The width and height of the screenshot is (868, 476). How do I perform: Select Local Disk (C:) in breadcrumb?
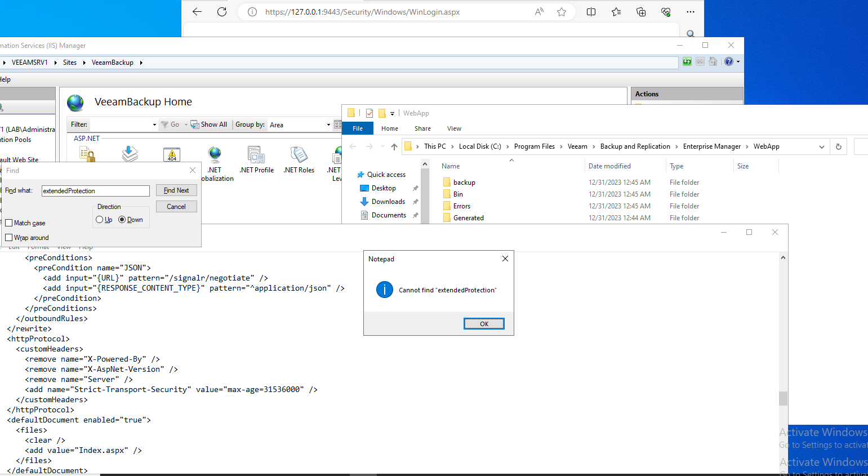click(480, 146)
